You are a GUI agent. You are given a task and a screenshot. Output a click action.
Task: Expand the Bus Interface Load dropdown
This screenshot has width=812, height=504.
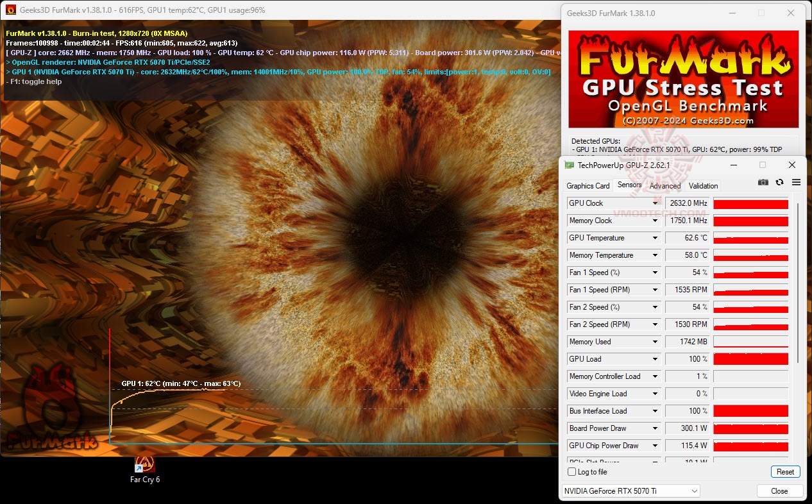pos(655,411)
